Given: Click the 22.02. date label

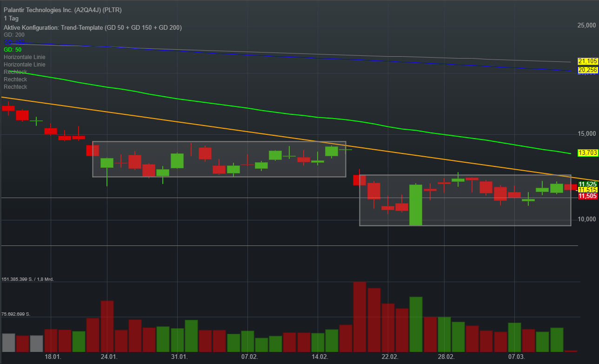Looking at the screenshot, I should [390, 357].
